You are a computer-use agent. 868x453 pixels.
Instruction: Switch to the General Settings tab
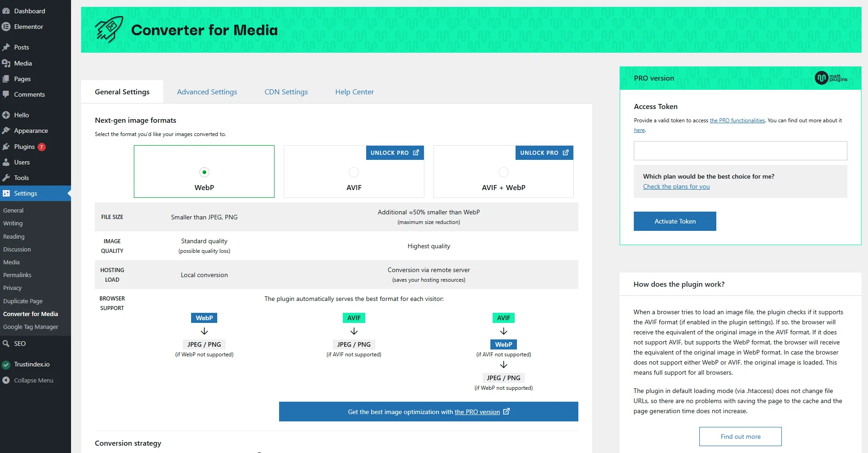(122, 92)
